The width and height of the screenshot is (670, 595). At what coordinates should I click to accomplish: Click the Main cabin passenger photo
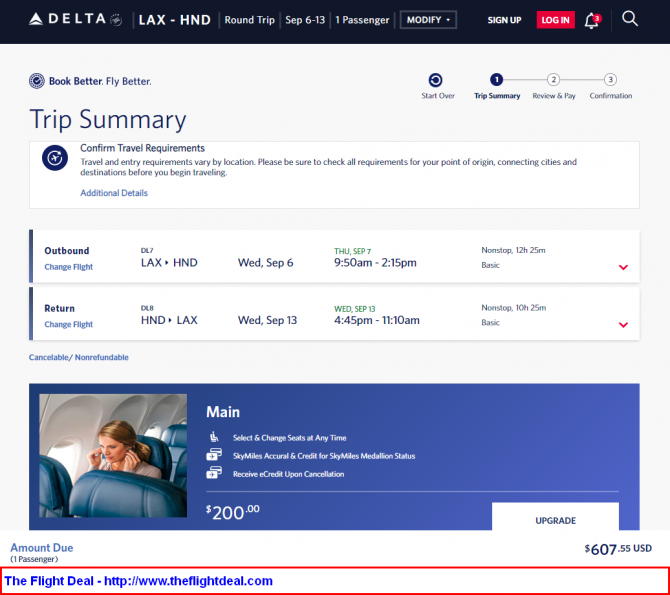113,455
